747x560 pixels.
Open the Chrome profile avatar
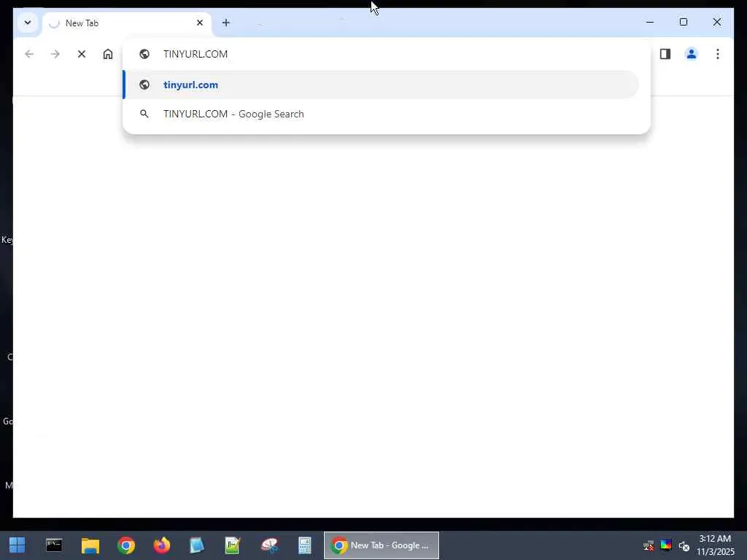[x=692, y=54]
